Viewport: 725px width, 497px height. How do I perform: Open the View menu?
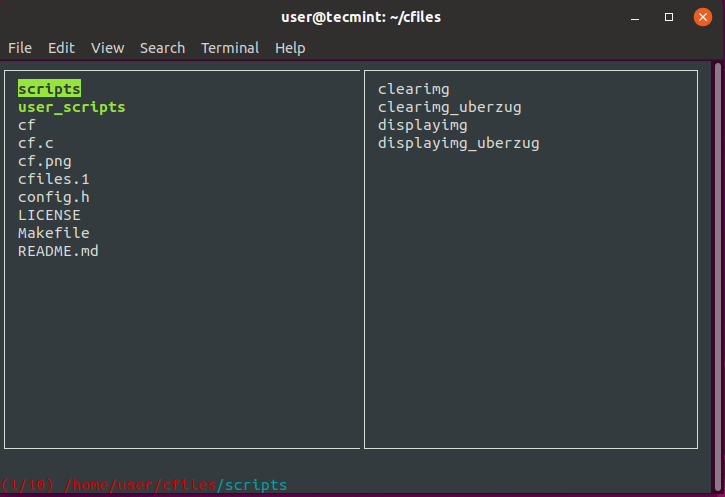point(107,48)
